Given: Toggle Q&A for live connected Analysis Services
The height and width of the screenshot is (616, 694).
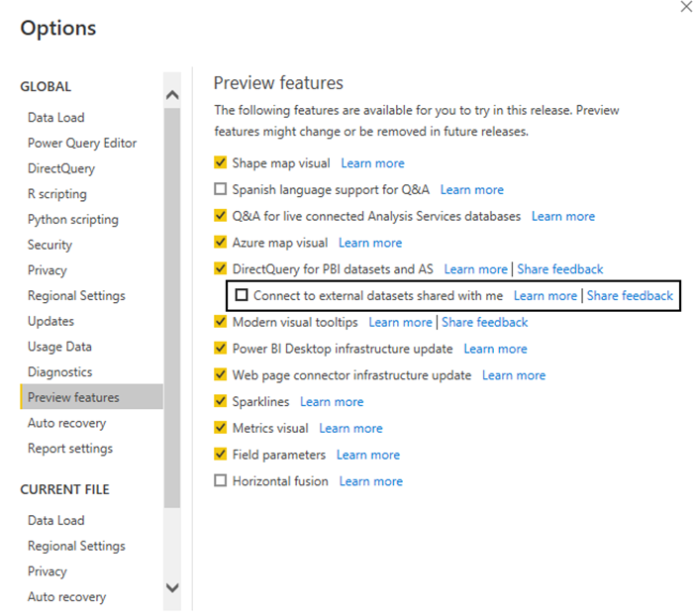Looking at the screenshot, I should (221, 216).
